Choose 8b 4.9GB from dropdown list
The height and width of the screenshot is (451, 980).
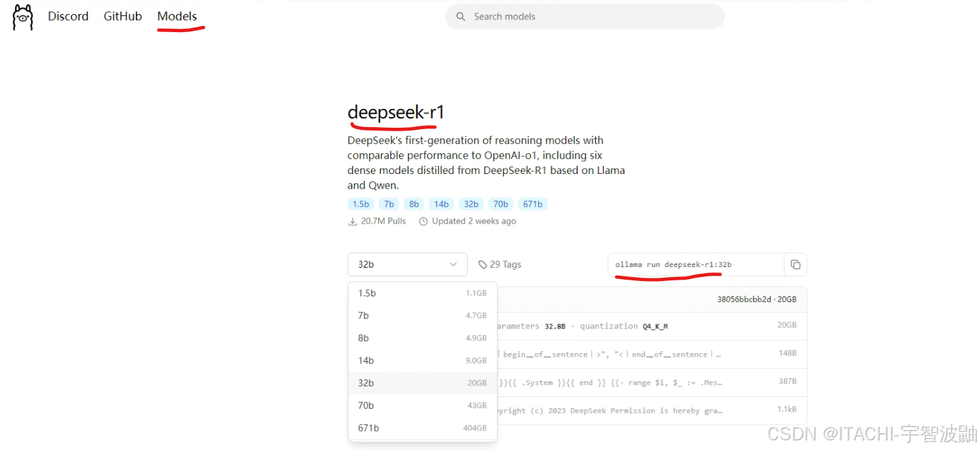[422, 338]
